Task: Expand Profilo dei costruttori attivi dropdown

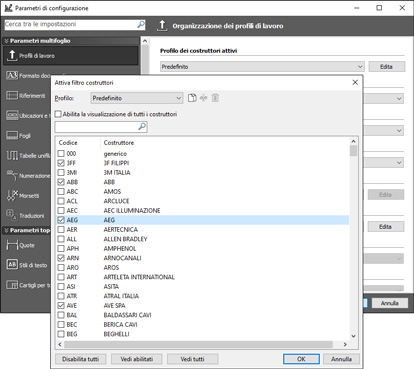Action: click(x=262, y=67)
